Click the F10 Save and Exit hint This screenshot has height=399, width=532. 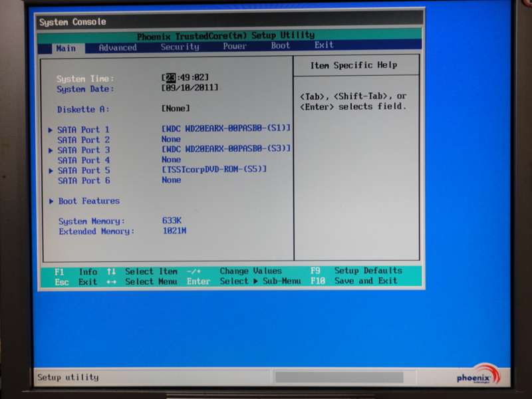[x=354, y=281]
